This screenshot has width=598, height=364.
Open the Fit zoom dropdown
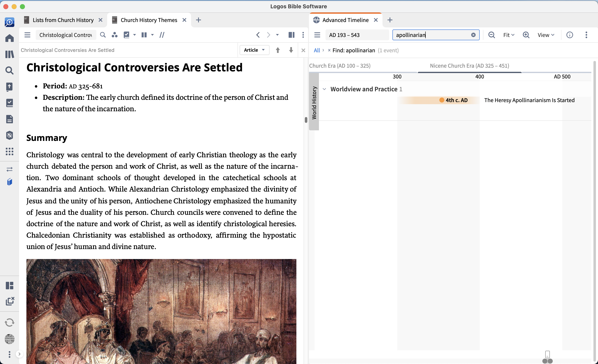509,35
